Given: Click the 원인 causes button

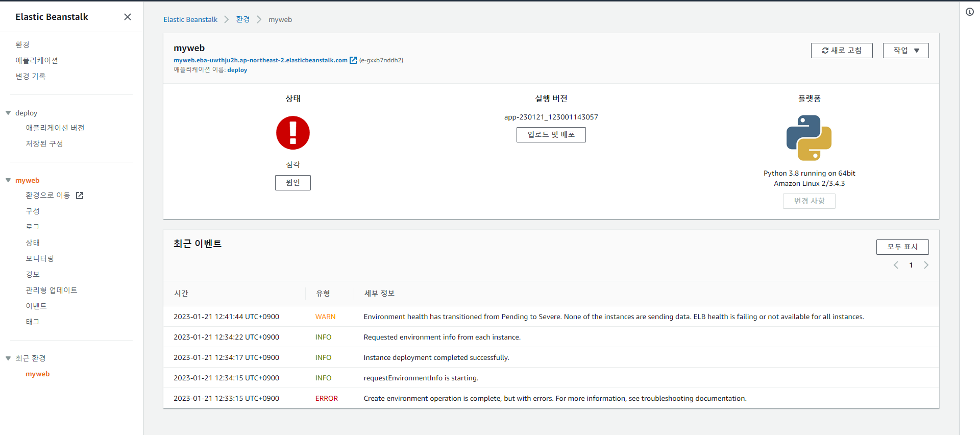Looking at the screenshot, I should [x=293, y=183].
